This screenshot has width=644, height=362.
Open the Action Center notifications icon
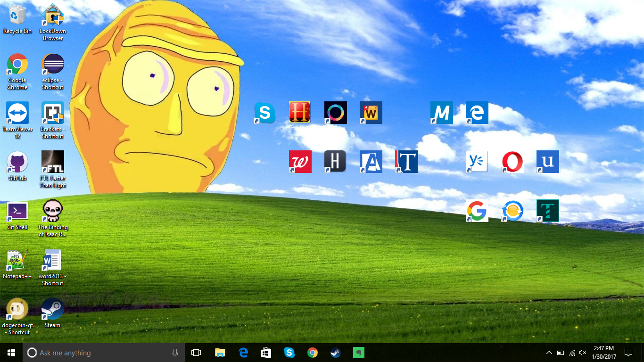click(628, 353)
